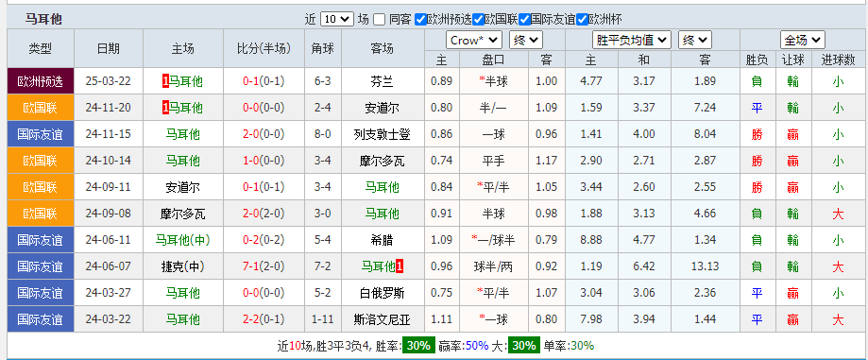Uncheck the 国际友谊 filter checkbox
This screenshot has width=868, height=360.
[524, 20]
